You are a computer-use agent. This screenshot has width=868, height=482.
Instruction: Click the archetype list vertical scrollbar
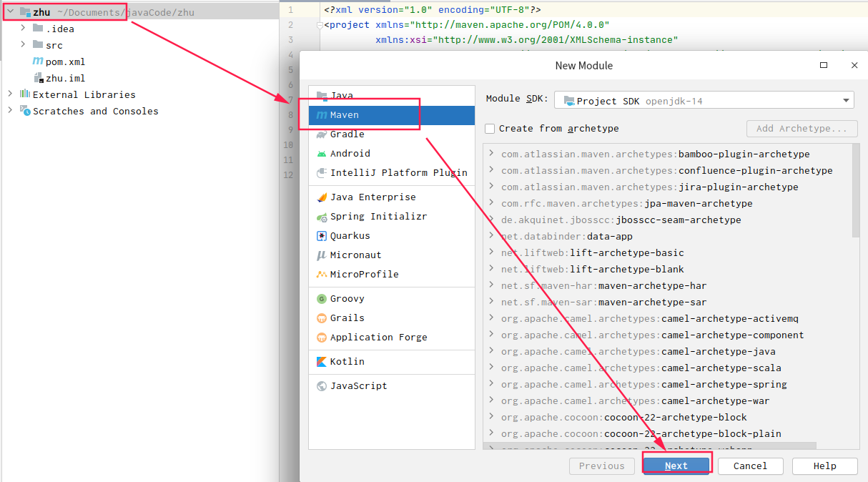[x=857, y=191]
